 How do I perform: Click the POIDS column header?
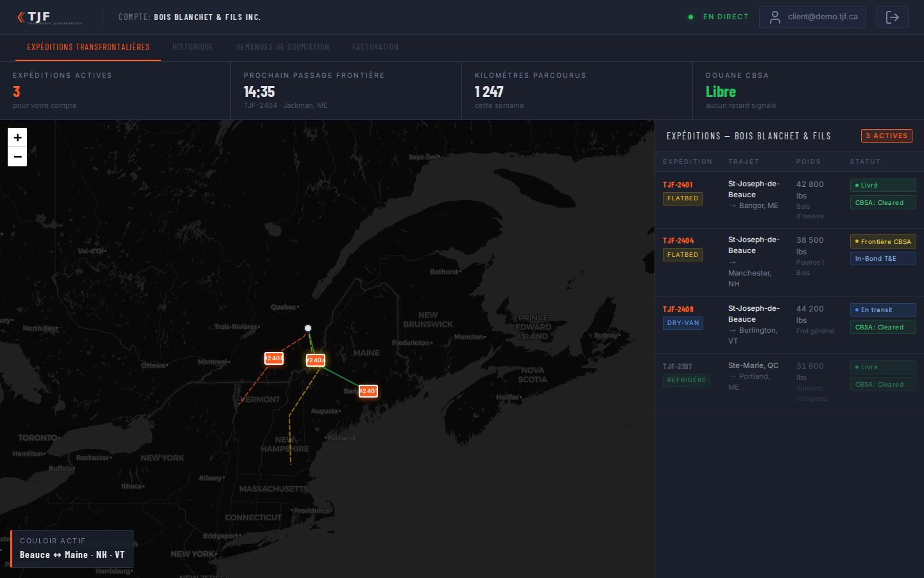(808, 162)
